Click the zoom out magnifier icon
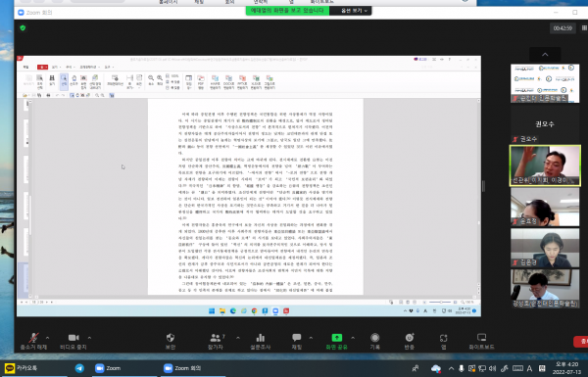Image resolution: width=588 pixels, height=377 pixels. tap(151, 80)
